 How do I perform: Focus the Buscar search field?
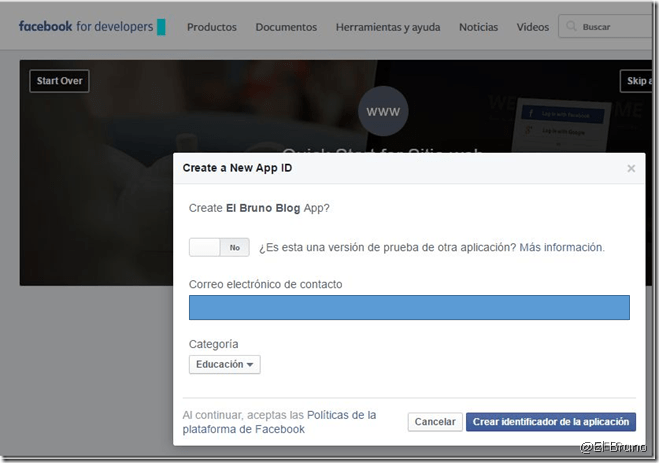[615, 27]
